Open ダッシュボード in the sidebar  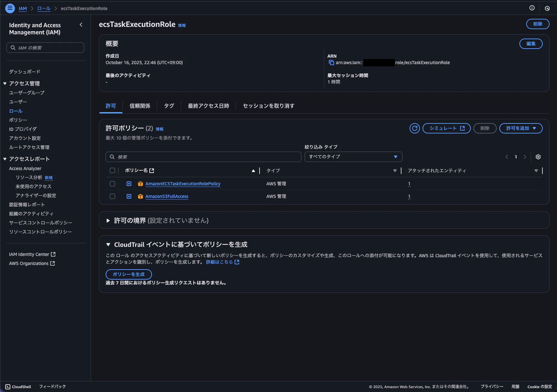click(25, 72)
